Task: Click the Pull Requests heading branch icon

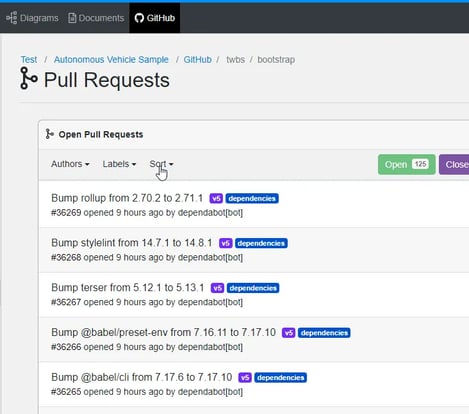Action: pos(28,78)
